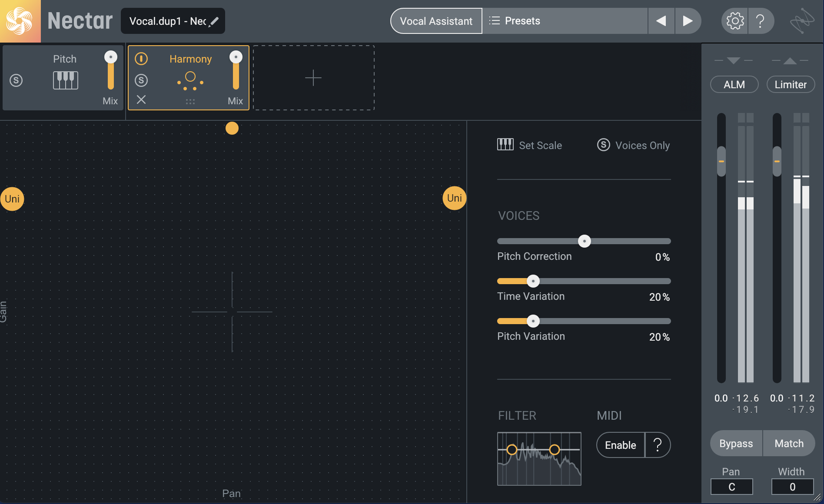Click the Width value field showing 0
Viewport: 824px width, 504px height.
793,487
